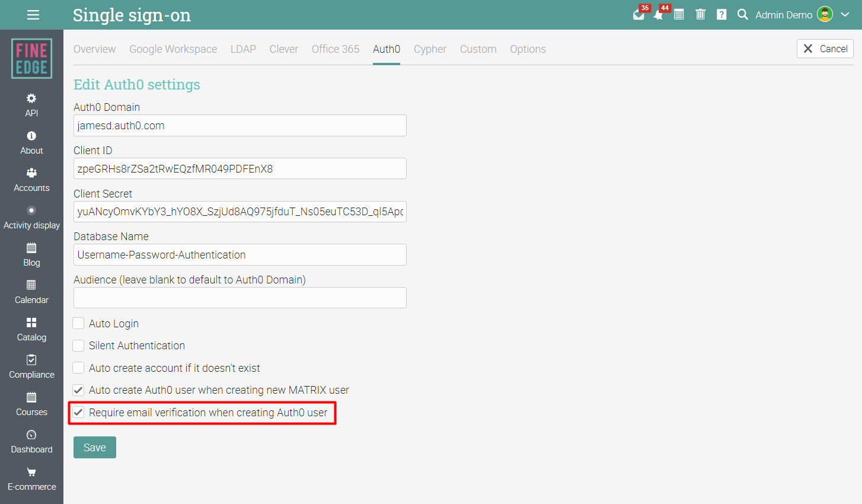
Task: Open Calendar in the sidebar
Action: tap(31, 292)
